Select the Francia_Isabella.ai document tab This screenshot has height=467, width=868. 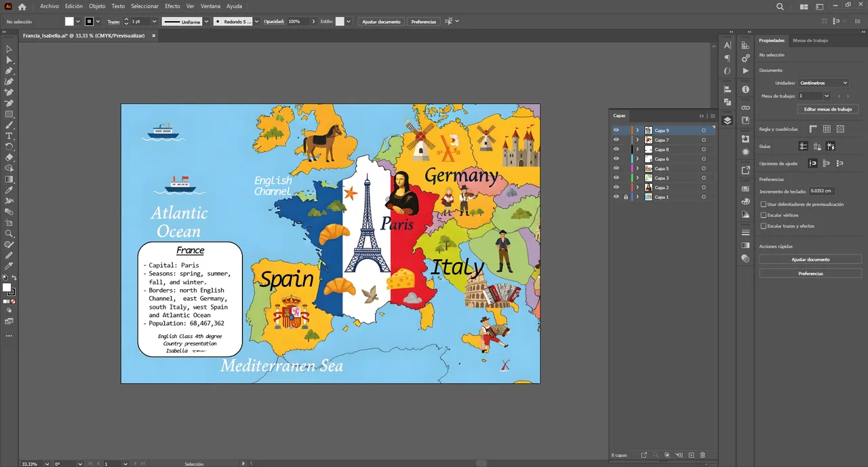(84, 35)
